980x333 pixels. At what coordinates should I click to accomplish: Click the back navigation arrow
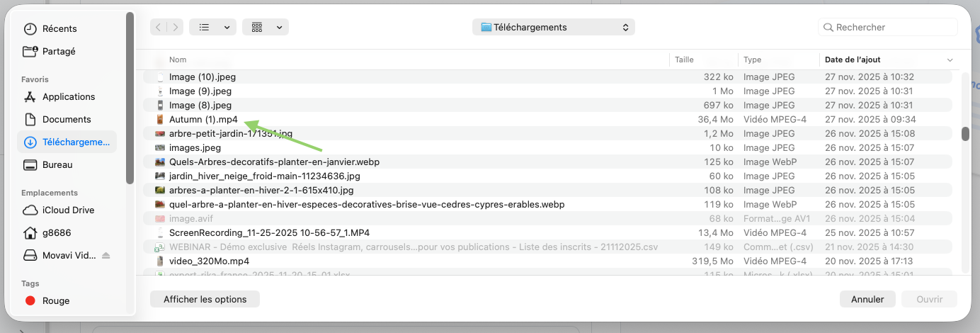158,27
